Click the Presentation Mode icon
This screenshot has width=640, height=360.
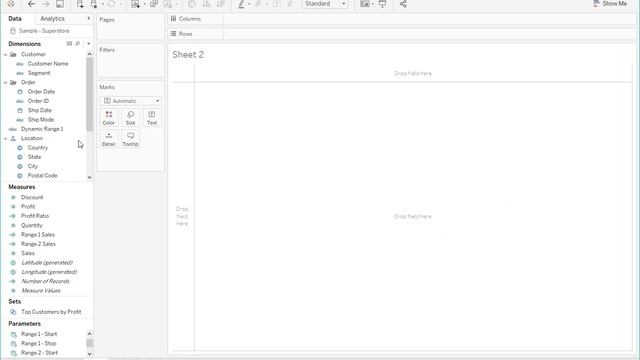[382, 4]
